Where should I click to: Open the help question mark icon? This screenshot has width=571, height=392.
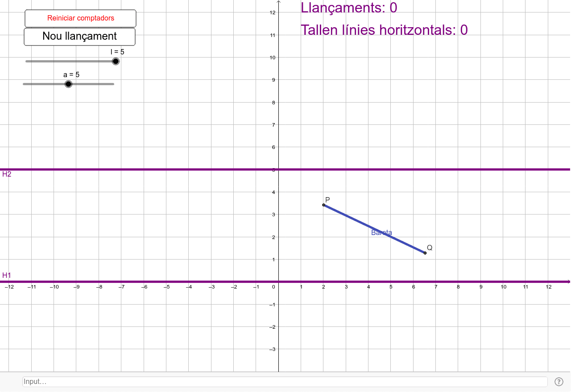coord(559,382)
